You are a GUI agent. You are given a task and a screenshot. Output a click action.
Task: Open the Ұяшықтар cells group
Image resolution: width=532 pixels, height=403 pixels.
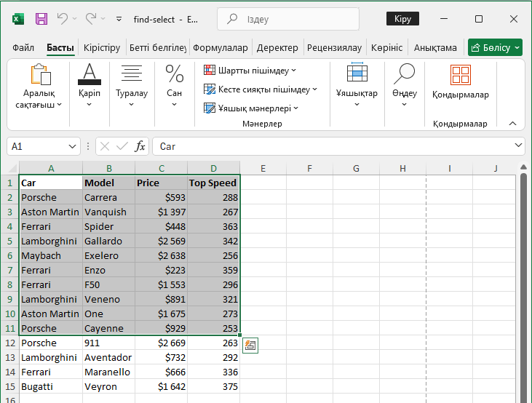357,85
